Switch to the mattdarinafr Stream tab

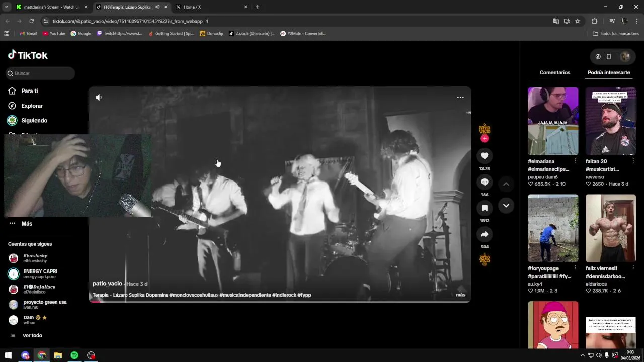[x=51, y=7]
